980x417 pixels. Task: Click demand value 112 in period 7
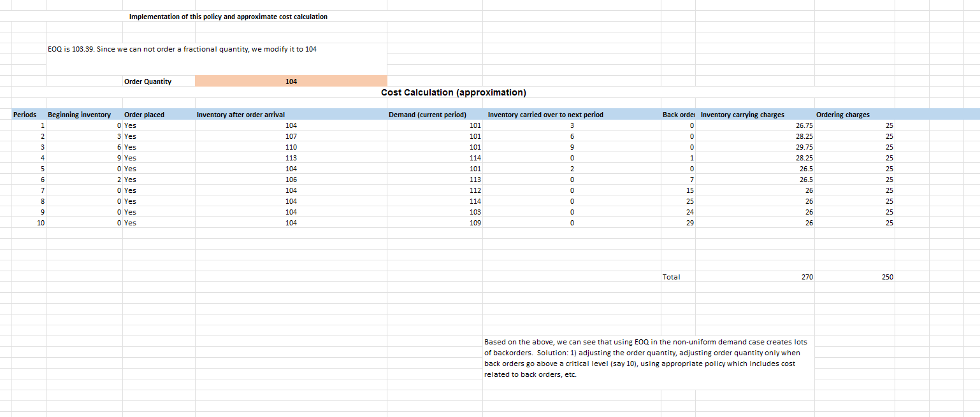click(x=435, y=190)
